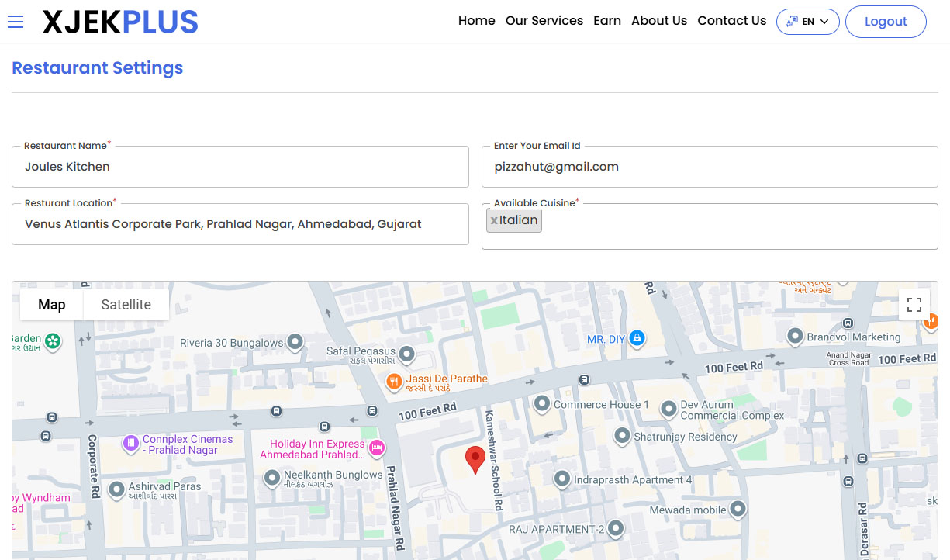Open the EN language dropdown
The height and width of the screenshot is (560, 950).
[x=807, y=22]
